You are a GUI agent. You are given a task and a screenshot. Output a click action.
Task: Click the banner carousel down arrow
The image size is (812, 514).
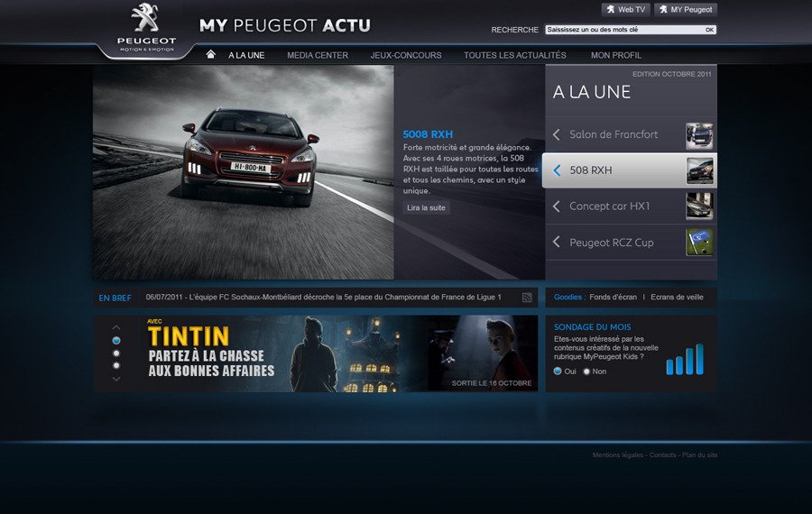click(116, 379)
